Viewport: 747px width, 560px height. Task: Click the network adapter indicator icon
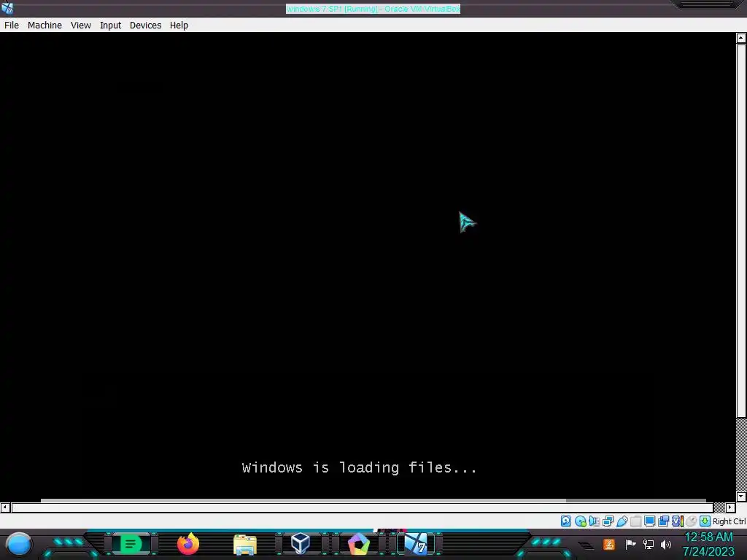(x=608, y=521)
